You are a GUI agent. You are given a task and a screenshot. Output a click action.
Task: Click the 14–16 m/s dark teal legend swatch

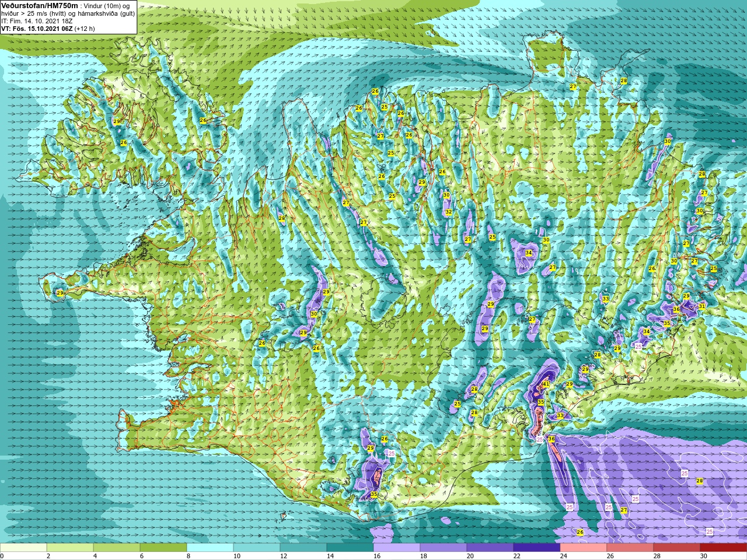coord(350,548)
